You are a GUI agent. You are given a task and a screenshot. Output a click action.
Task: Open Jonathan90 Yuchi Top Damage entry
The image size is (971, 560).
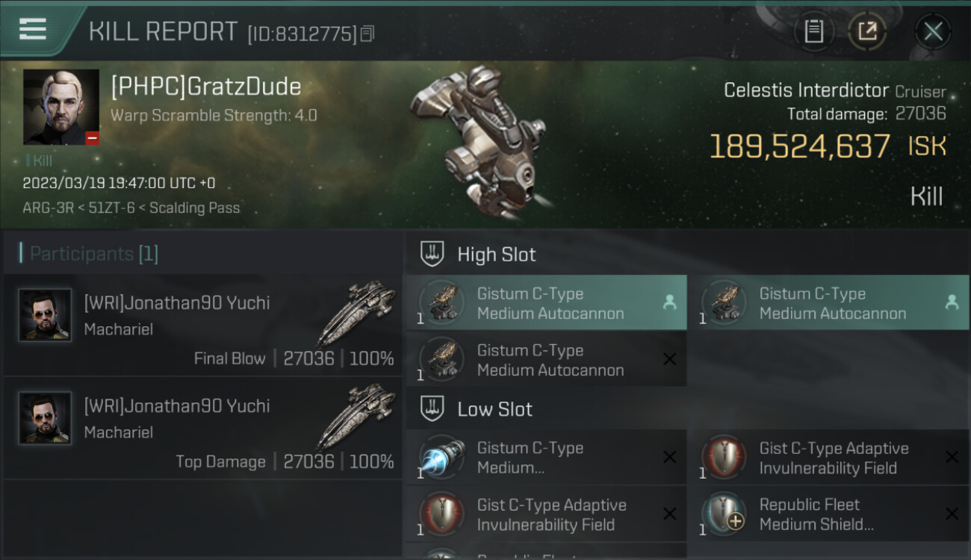coord(202,429)
